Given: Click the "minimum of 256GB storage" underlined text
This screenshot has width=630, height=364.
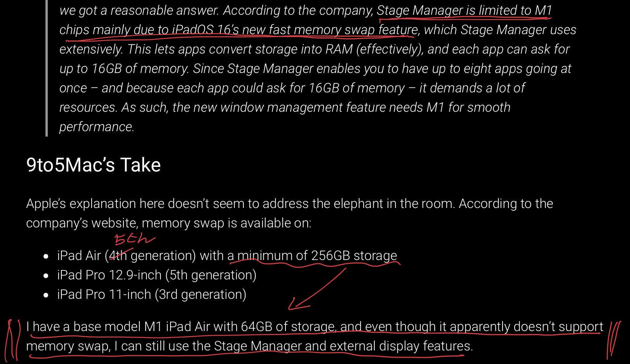Looking at the screenshot, I should 317,256.
